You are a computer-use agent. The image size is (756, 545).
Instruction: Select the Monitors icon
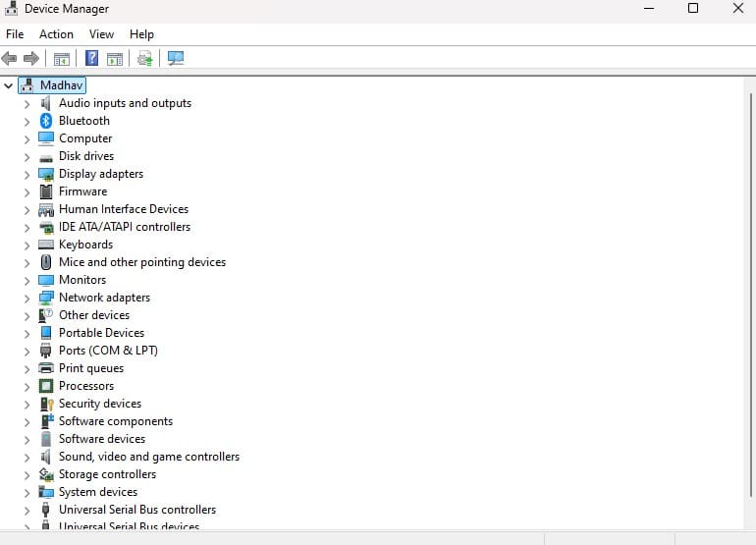pos(46,280)
